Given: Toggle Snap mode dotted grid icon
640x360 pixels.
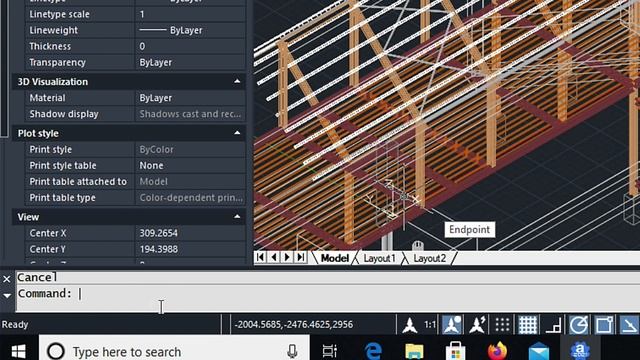Looking at the screenshot, I should pos(502,325).
